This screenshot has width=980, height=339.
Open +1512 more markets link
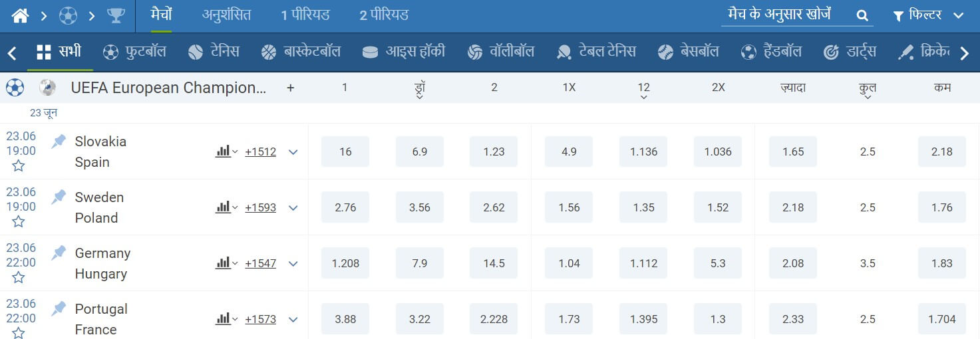[x=260, y=152]
